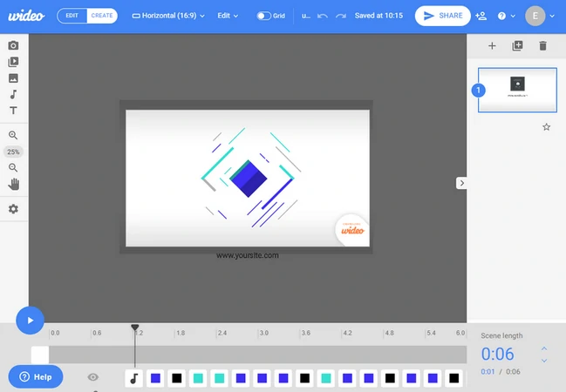Increase scene length with up arrow
The height and width of the screenshot is (392, 566).
click(x=544, y=348)
